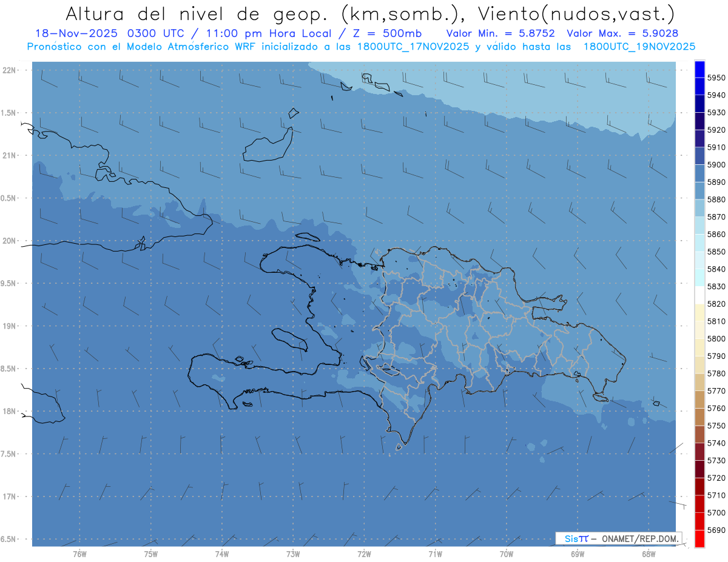Screen dimensions: 728x562
Task: Click the '5890' colorbar value
Action: 717,182
